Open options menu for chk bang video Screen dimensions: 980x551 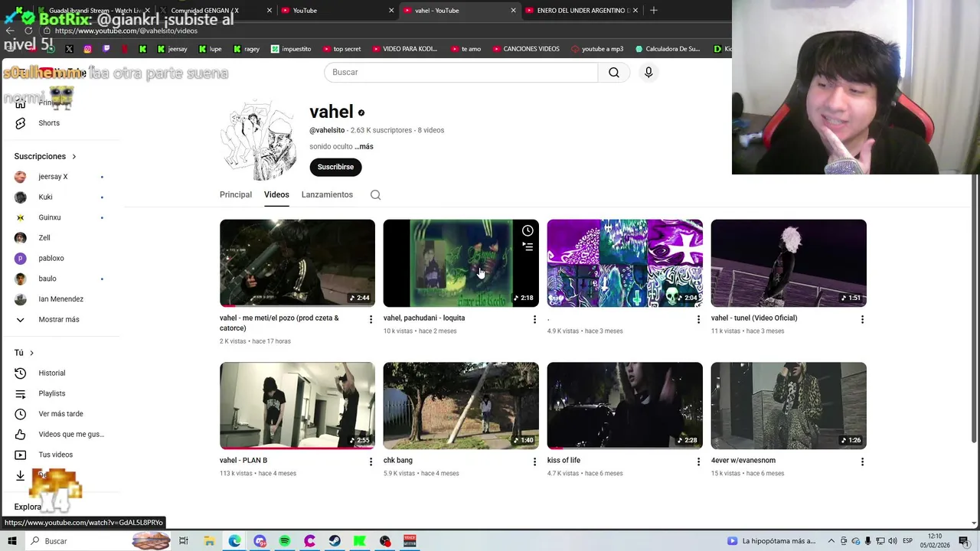534,461
